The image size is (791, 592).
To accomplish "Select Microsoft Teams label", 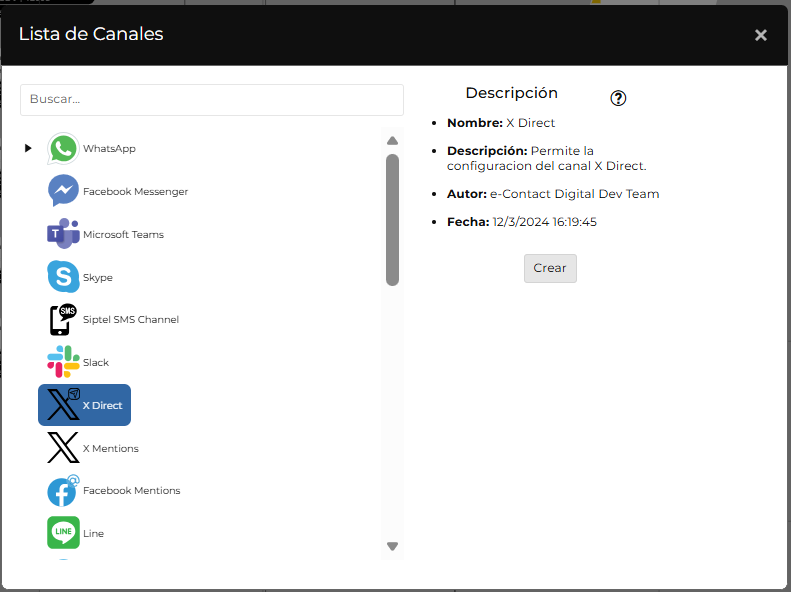I will [x=123, y=234].
